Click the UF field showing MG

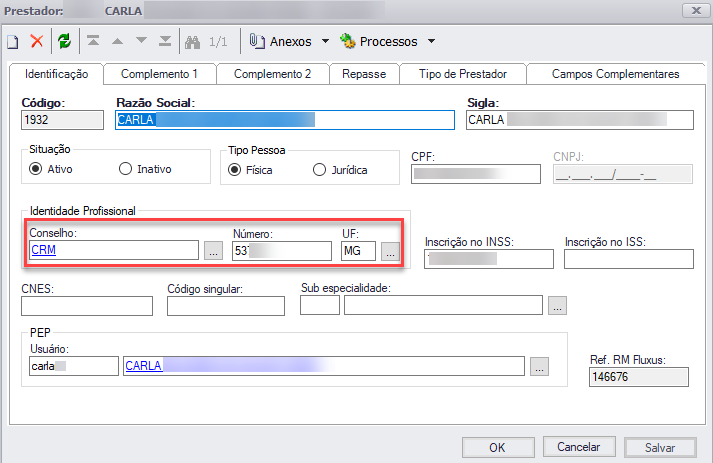(358, 251)
